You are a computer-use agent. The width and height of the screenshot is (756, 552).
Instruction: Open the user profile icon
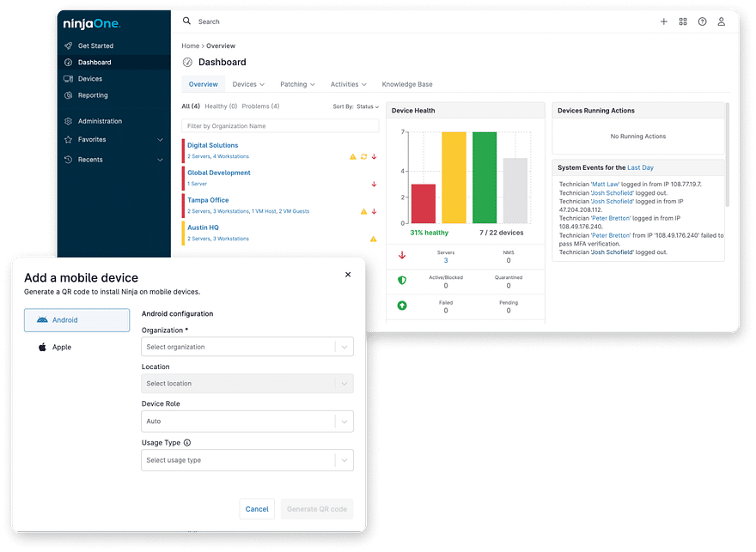722,21
